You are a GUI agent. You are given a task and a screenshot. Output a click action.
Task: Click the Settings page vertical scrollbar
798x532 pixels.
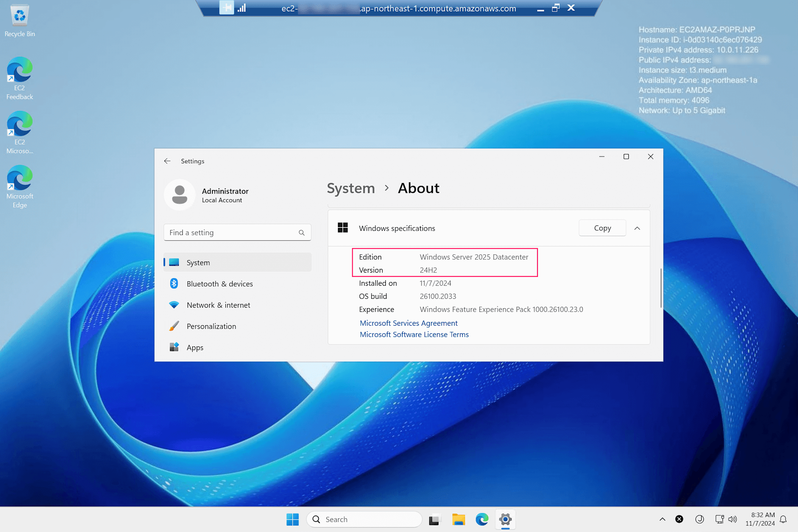point(661,288)
